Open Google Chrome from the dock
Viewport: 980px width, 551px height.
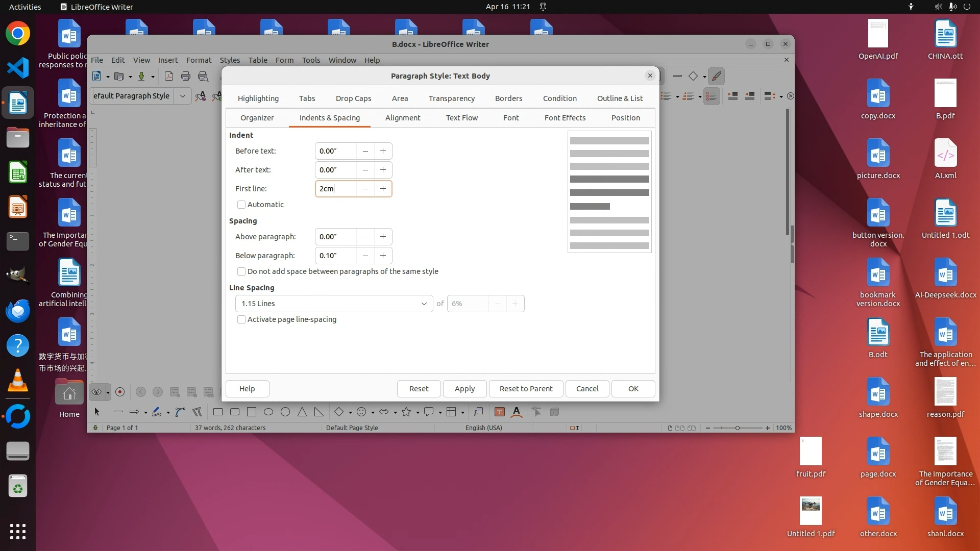point(18,34)
